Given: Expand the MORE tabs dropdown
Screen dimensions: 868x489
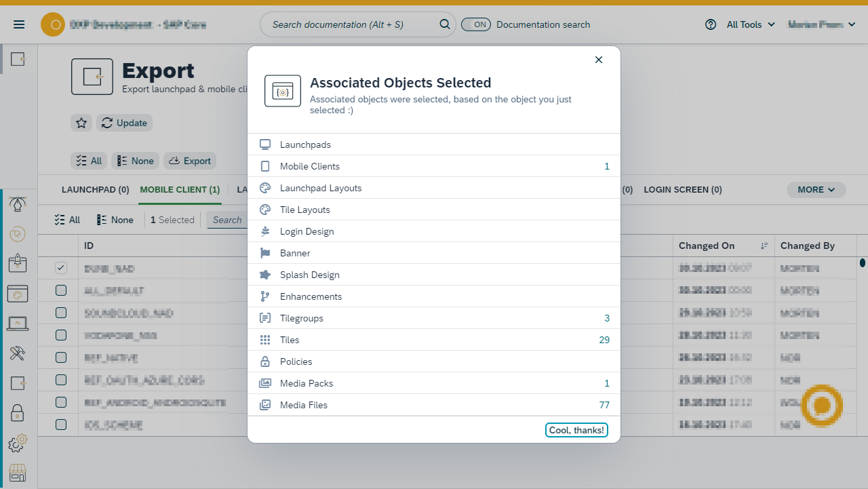Looking at the screenshot, I should coord(816,190).
